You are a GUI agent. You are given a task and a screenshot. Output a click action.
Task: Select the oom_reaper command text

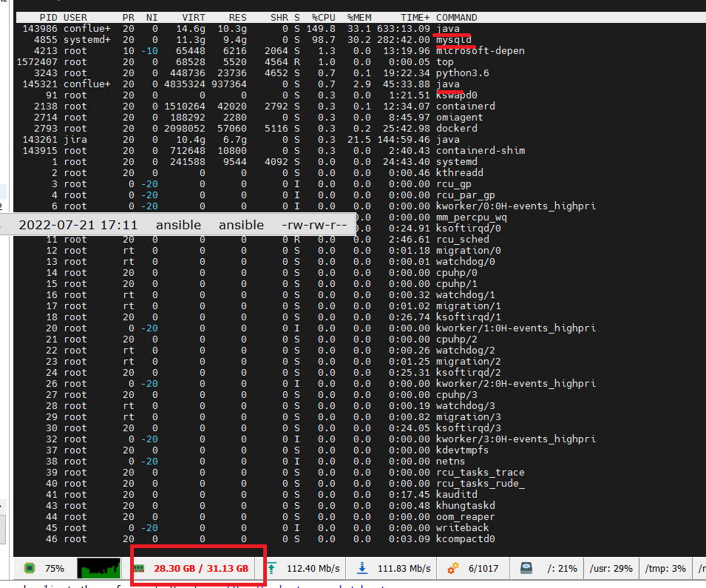pos(465,517)
